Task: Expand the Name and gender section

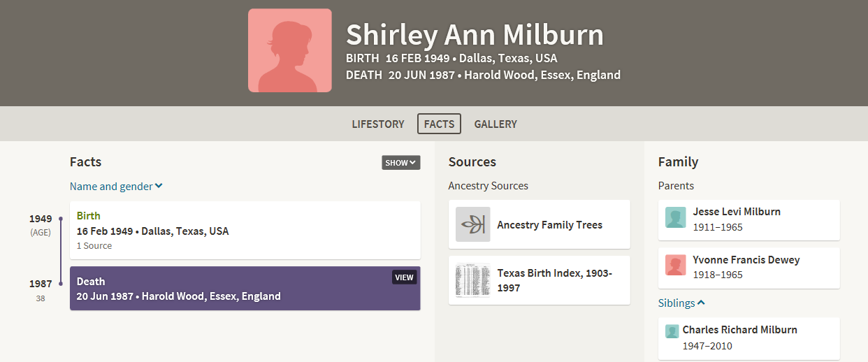Action: point(116,186)
